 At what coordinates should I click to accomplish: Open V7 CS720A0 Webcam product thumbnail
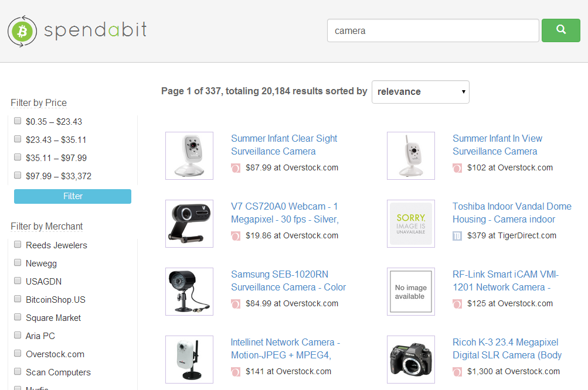[x=189, y=224]
